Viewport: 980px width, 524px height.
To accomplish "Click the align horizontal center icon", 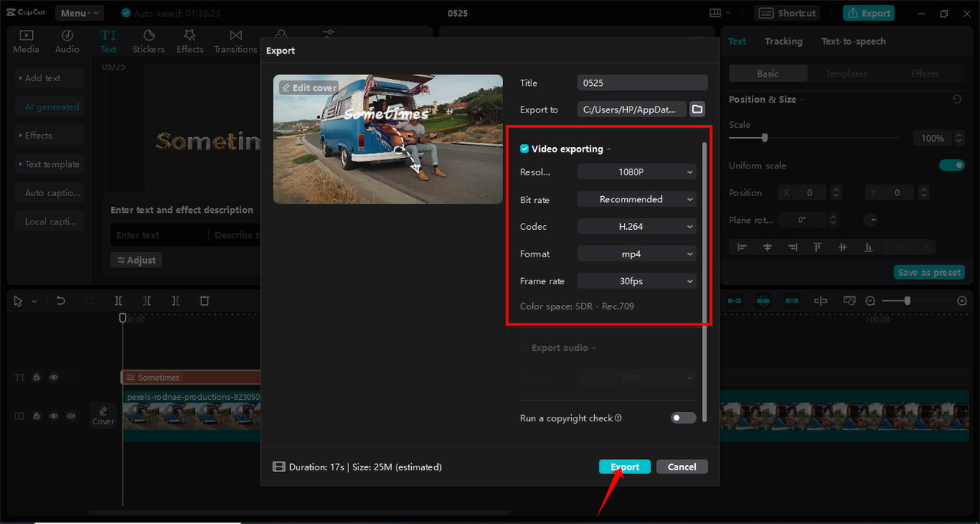I will tap(767, 247).
